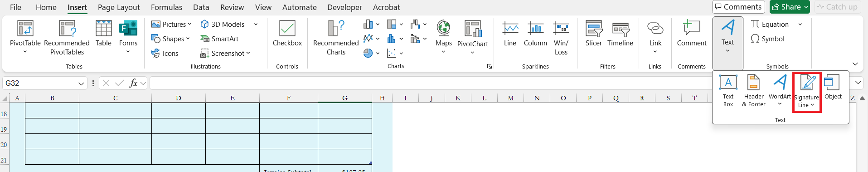Insert Pictures from the Illustrations group
868x172 pixels.
tap(171, 25)
